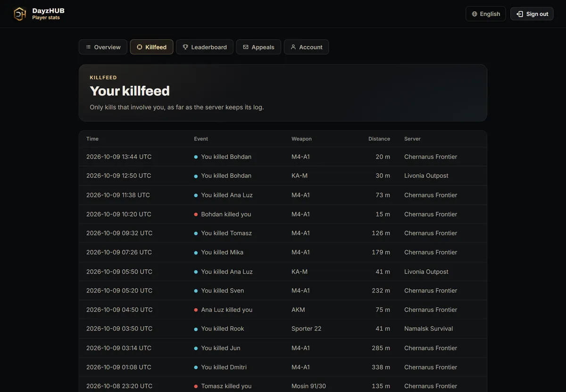Click the sign-out arrow icon

tap(520, 14)
